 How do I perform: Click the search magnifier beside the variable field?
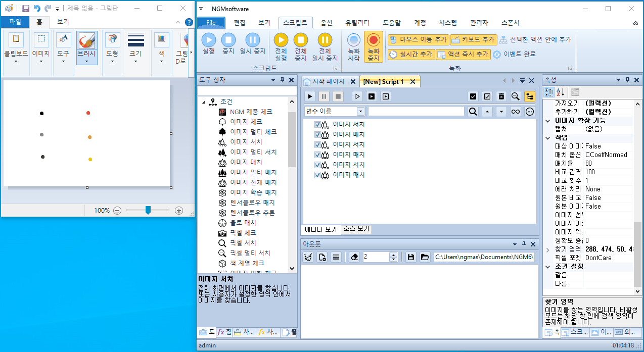(x=473, y=112)
